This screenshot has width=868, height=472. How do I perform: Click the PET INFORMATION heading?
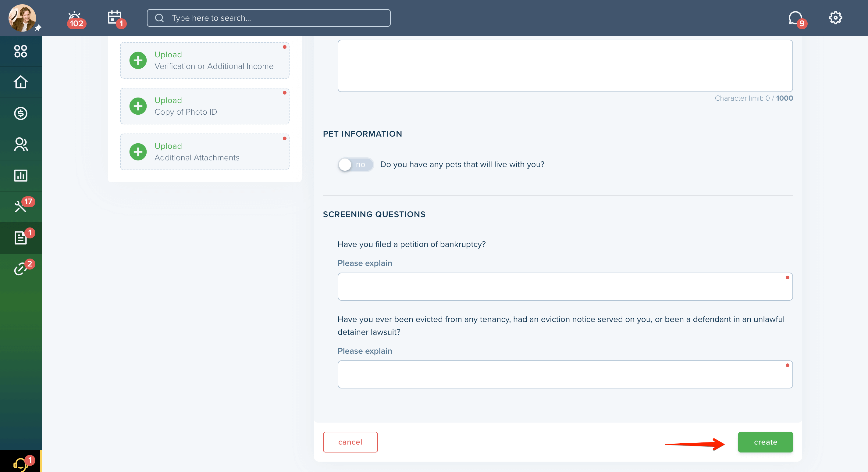[362, 134]
